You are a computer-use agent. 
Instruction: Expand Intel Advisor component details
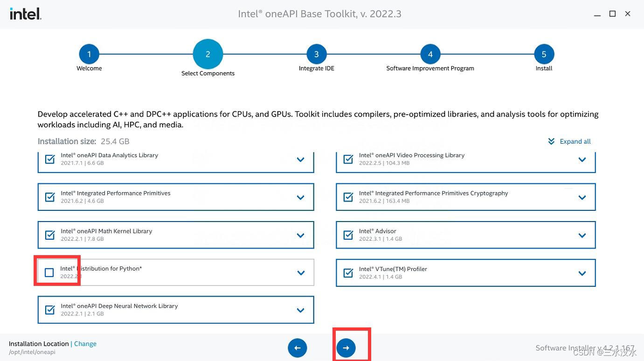[582, 235]
